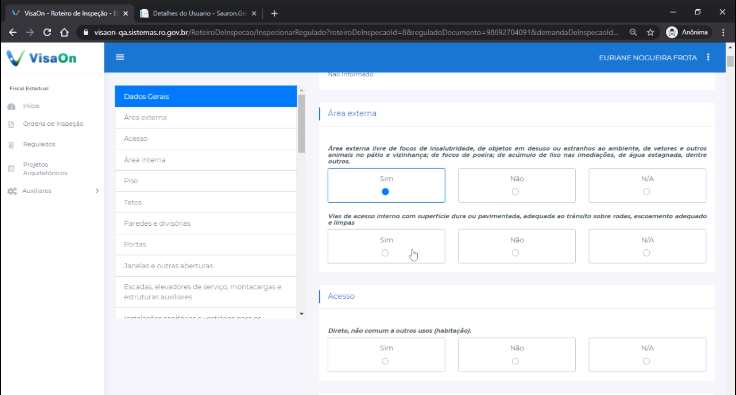Image resolution: width=736 pixels, height=395 pixels.
Task: Select Paredes e divisórias section
Action: point(206,224)
